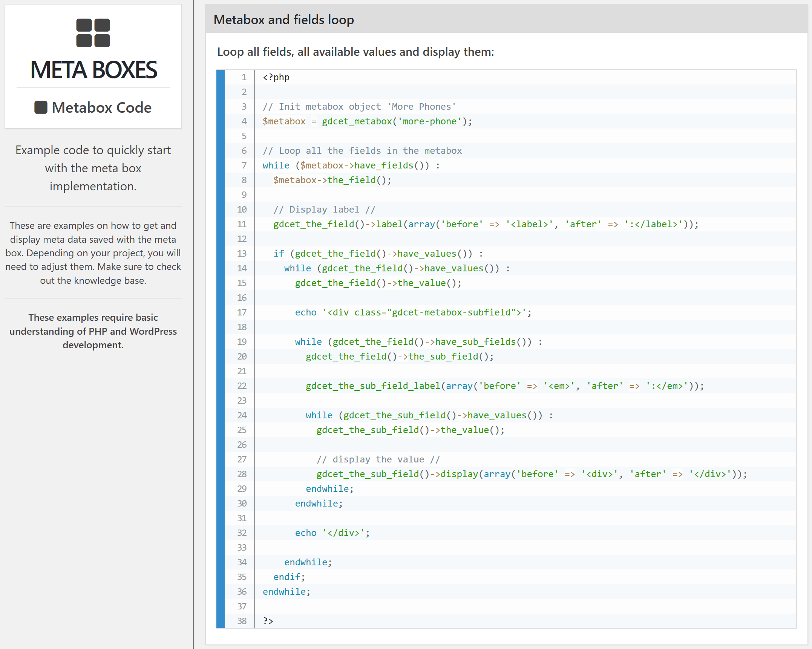Viewport: 812px width, 649px height.
Task: Click line number 20 in the gutter
Action: 242,357
